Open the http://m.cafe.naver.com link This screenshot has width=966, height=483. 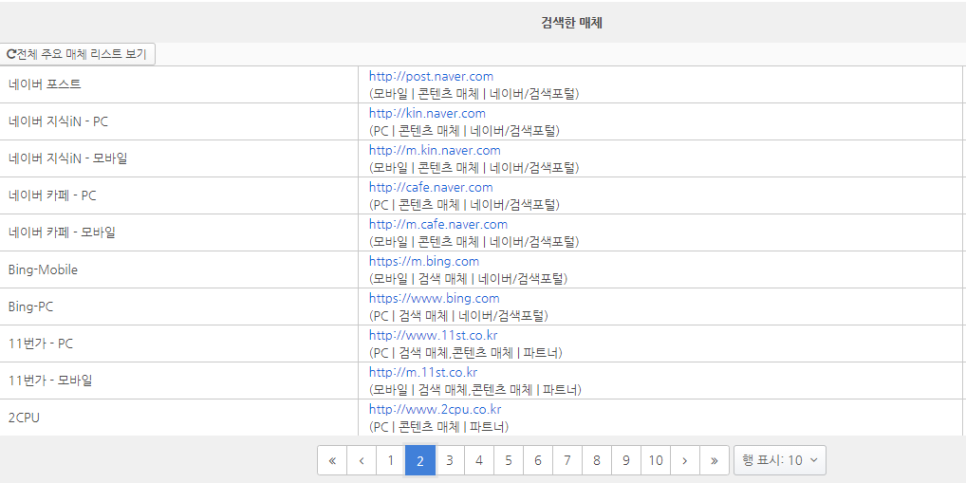[x=438, y=224]
